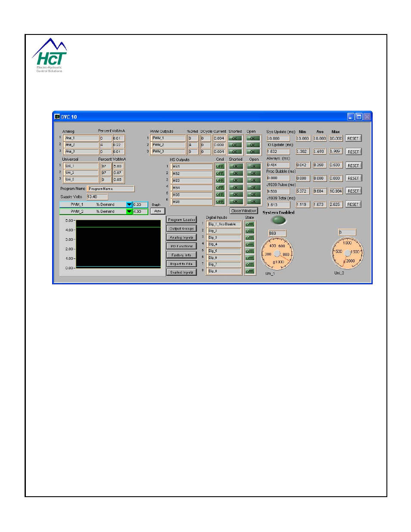Click the PWM_2 output name field
Viewport: 411px width, 532px height.
[x=168, y=145]
